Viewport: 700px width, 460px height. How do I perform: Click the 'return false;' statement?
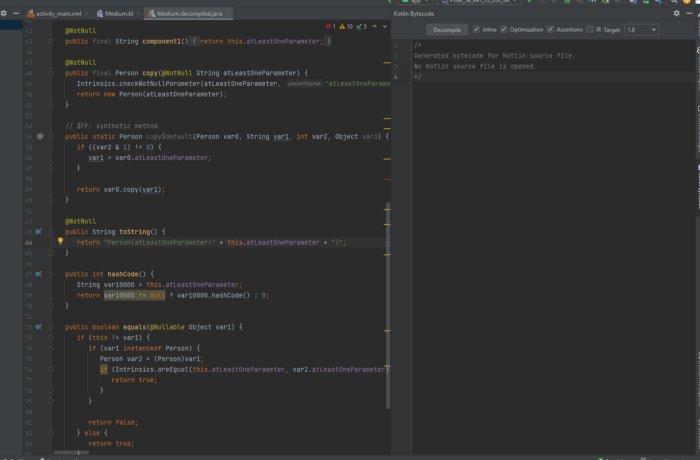113,422
